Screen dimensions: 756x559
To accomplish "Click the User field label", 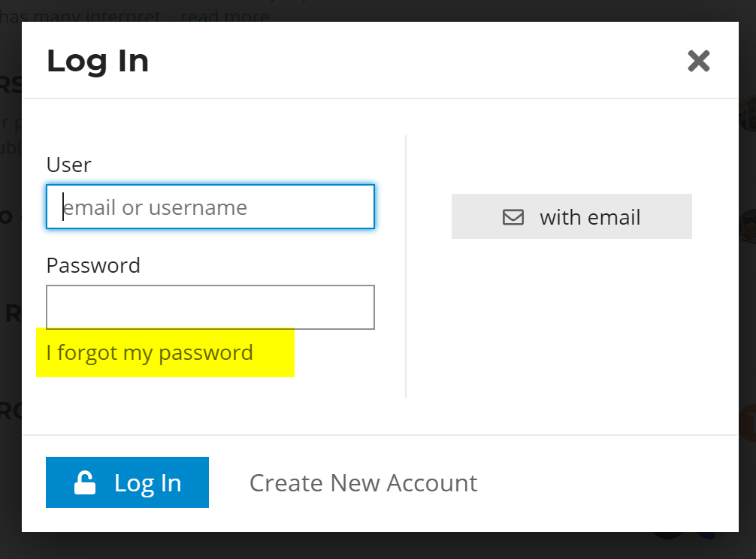I will pyautogui.click(x=68, y=165).
